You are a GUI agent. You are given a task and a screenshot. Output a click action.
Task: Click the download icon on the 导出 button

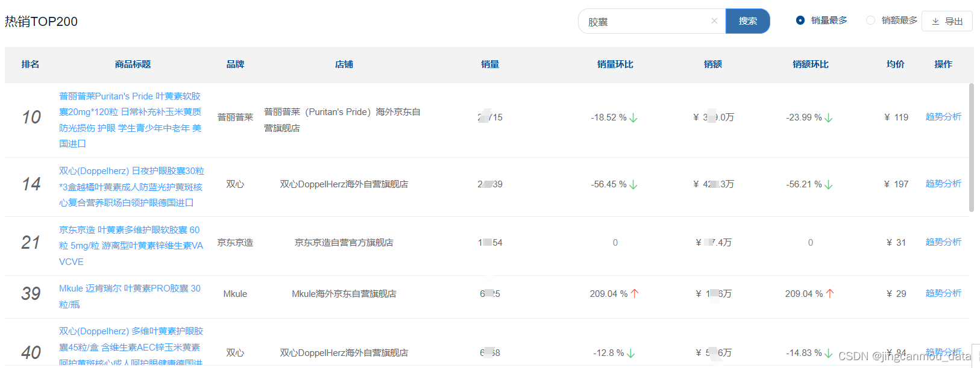tap(935, 21)
